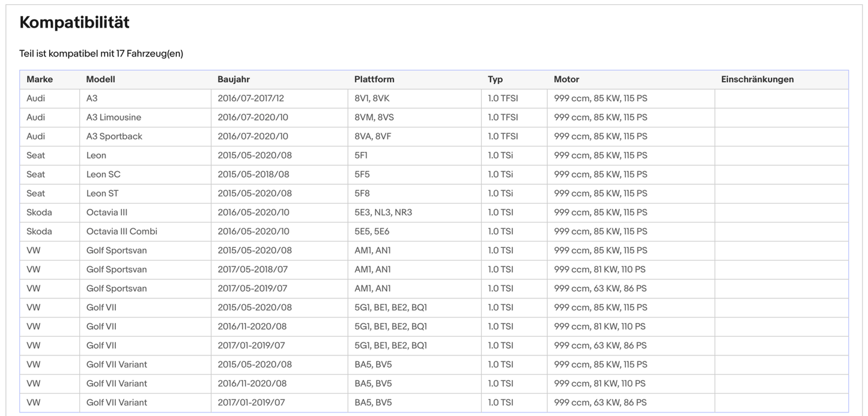Click the Modell column header
The height and width of the screenshot is (416, 868).
click(100, 79)
